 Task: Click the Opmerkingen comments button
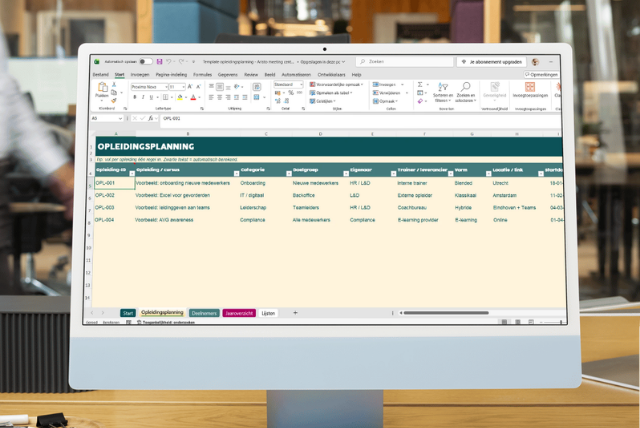click(x=541, y=75)
